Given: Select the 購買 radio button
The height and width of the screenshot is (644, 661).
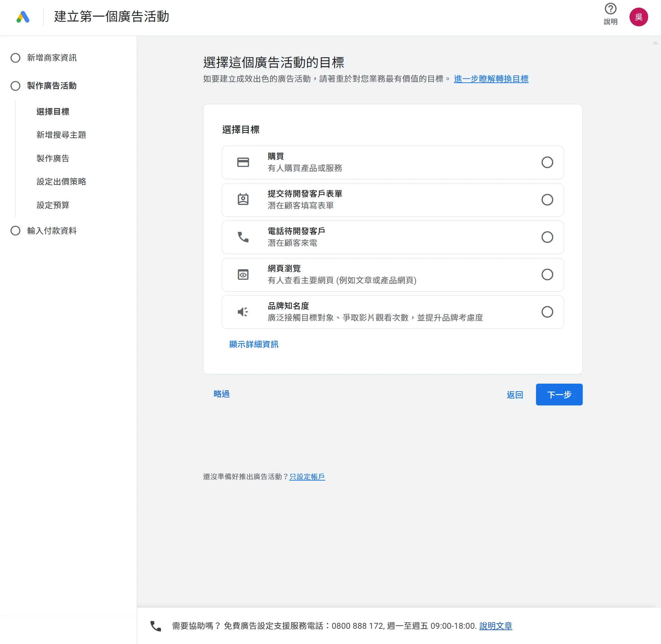Looking at the screenshot, I should [x=547, y=162].
